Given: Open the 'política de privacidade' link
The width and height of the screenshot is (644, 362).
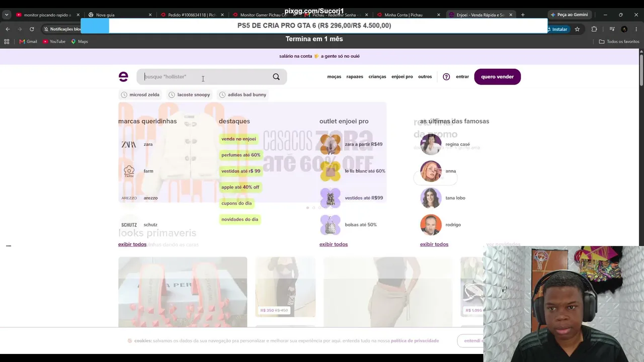Looking at the screenshot, I should 415,341.
